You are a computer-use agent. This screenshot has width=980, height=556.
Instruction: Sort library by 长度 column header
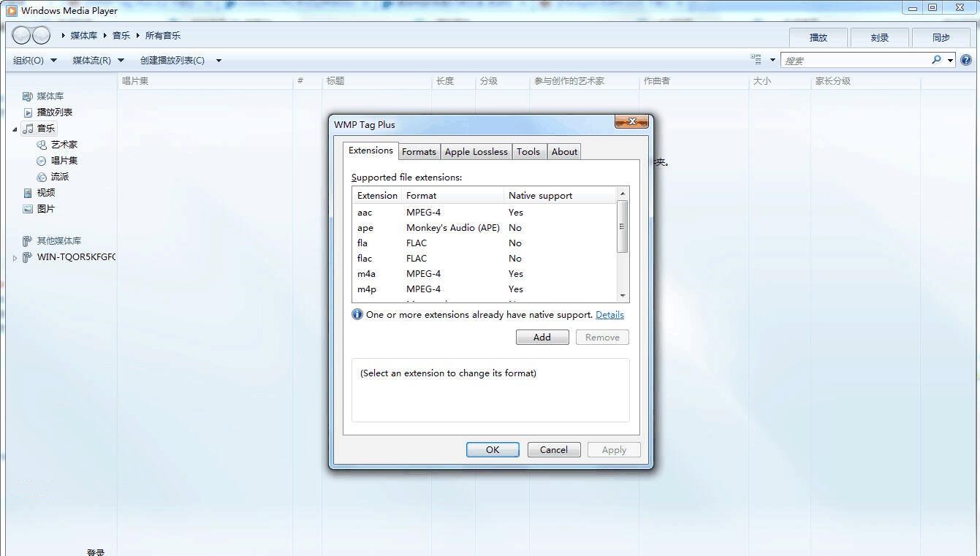tap(453, 81)
